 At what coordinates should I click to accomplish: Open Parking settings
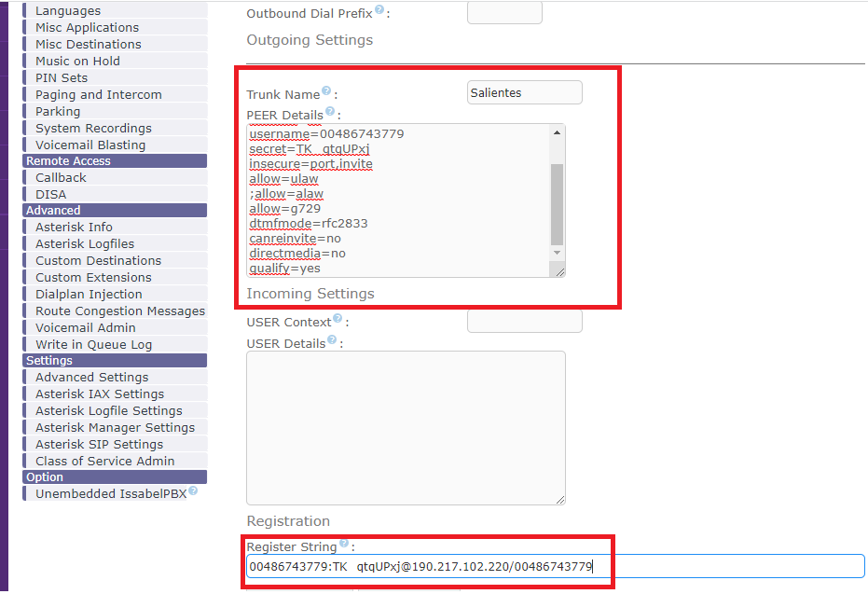116,111
